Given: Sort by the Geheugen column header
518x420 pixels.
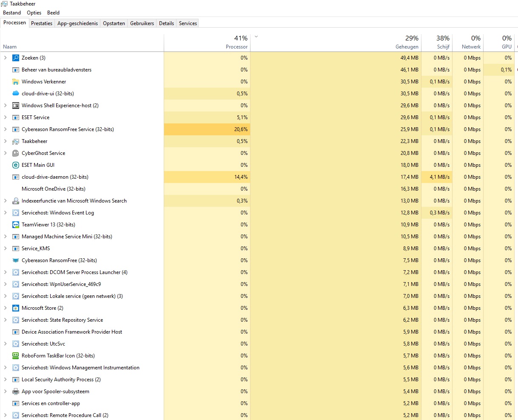Looking at the screenshot, I should pyautogui.click(x=407, y=47).
